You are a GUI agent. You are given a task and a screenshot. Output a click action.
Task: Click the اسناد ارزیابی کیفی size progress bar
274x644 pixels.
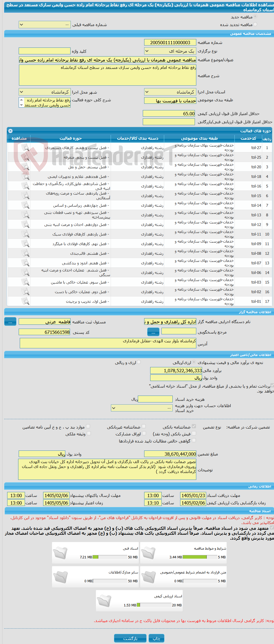click(154, 605)
